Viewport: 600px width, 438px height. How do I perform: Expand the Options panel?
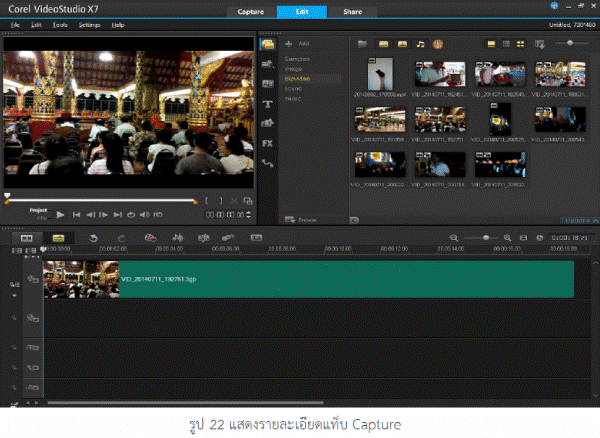point(580,221)
